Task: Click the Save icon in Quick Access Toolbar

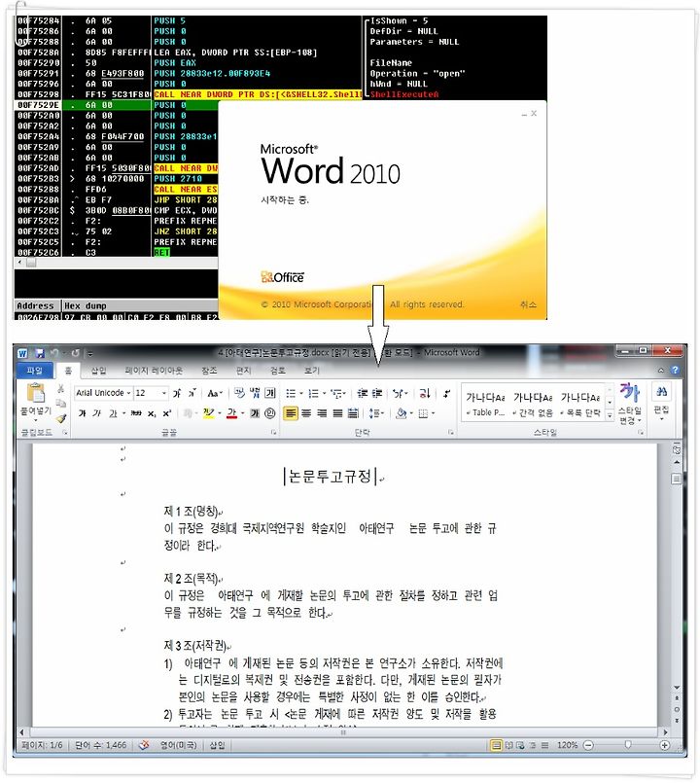Action: point(40,353)
